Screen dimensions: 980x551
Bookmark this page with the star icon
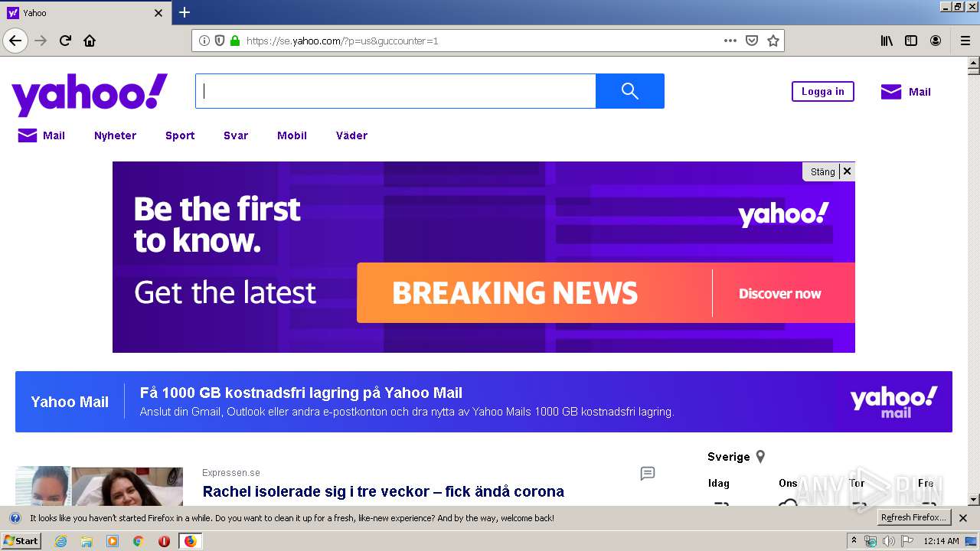(773, 41)
